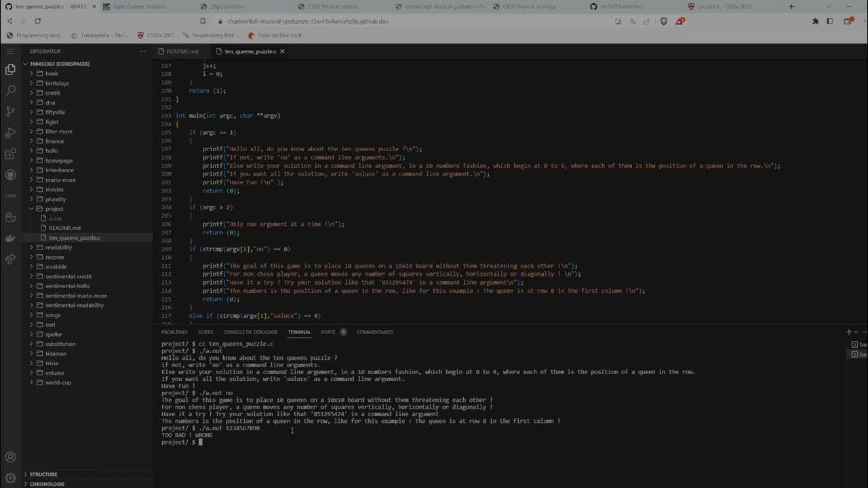Screen dimensions: 868x488
Task: Open the Live Share icon in the activity bar
Action: [x=10, y=259]
